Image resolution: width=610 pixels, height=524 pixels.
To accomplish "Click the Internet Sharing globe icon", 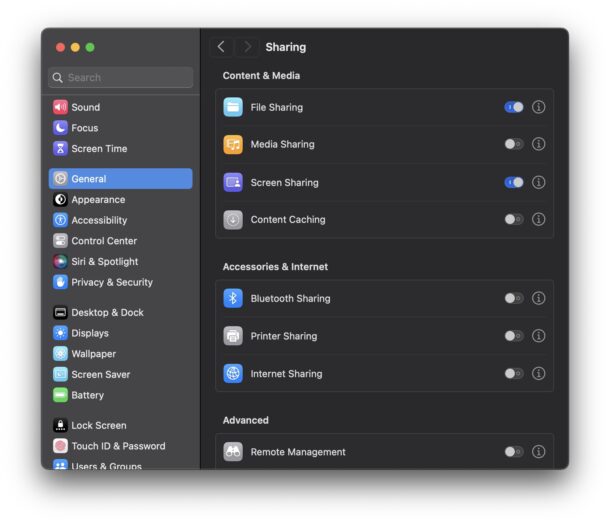I will [233, 373].
